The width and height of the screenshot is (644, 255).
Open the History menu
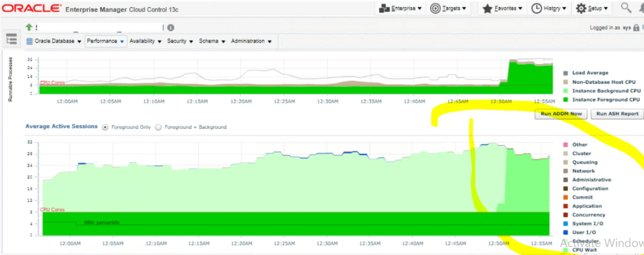point(549,8)
